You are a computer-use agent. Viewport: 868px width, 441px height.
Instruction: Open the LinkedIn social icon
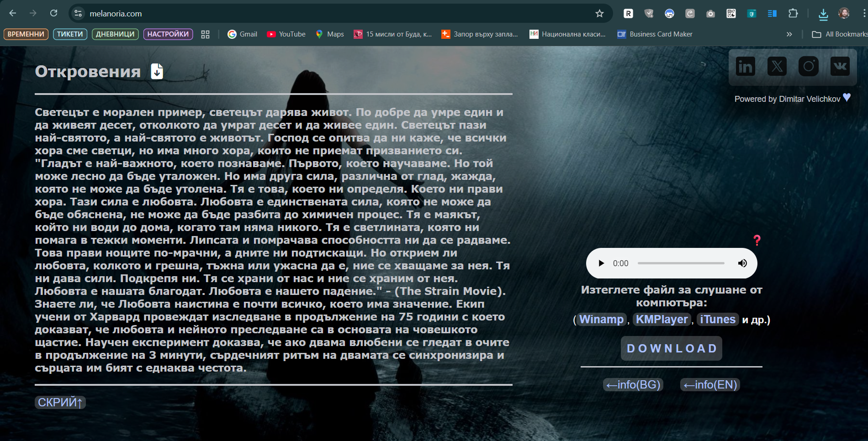(745, 67)
